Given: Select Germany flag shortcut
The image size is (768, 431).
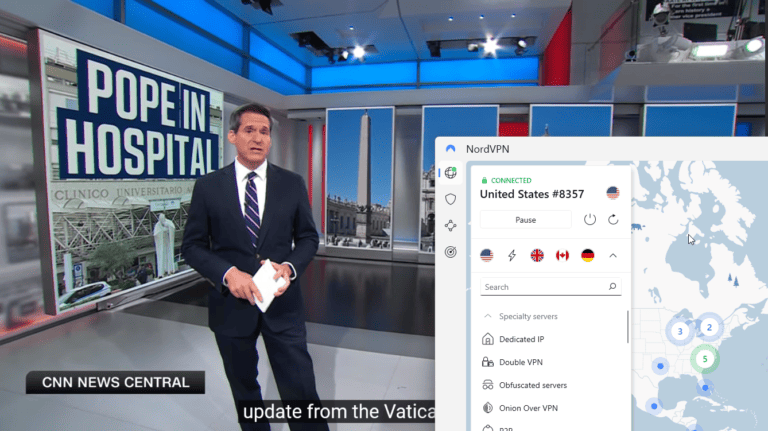Looking at the screenshot, I should [x=587, y=255].
